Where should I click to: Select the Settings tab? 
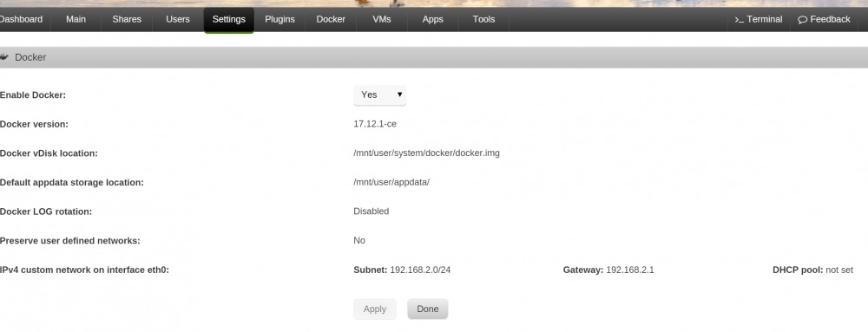(x=228, y=20)
